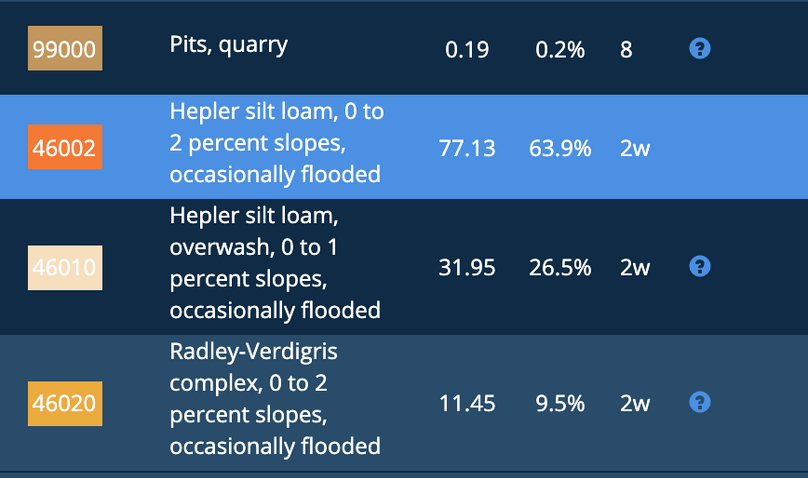808x478 pixels.
Task: Open help icon for Pits, quarry row
Action: point(700,49)
